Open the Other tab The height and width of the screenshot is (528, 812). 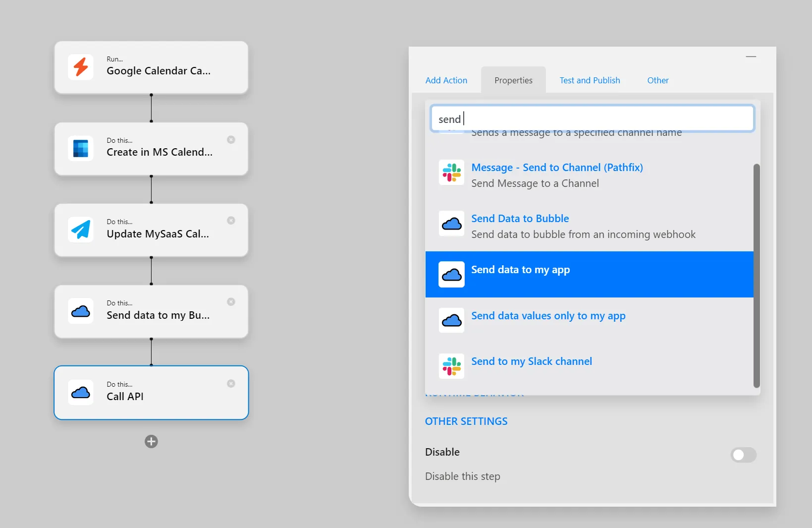(658, 80)
